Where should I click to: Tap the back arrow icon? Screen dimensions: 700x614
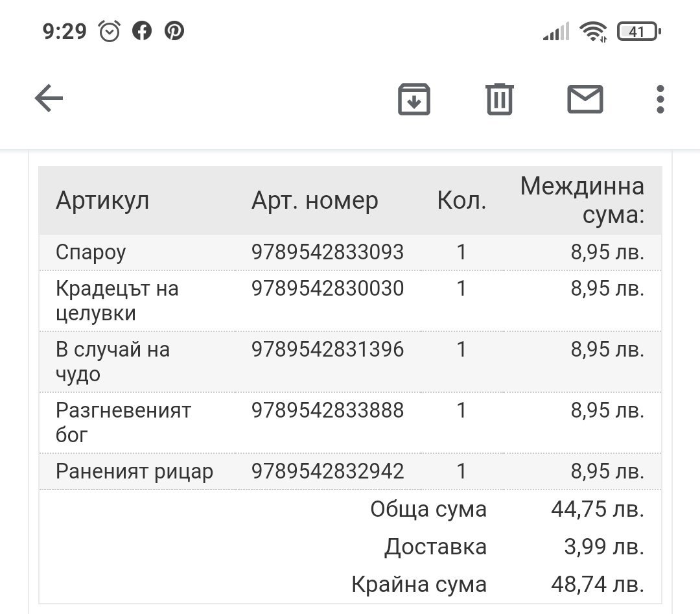pos(49,99)
